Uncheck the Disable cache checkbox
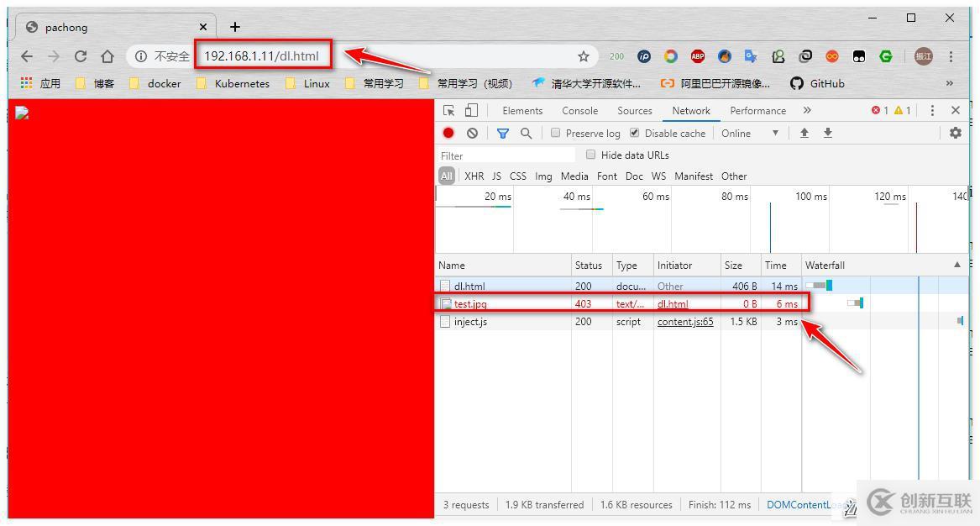 [634, 133]
